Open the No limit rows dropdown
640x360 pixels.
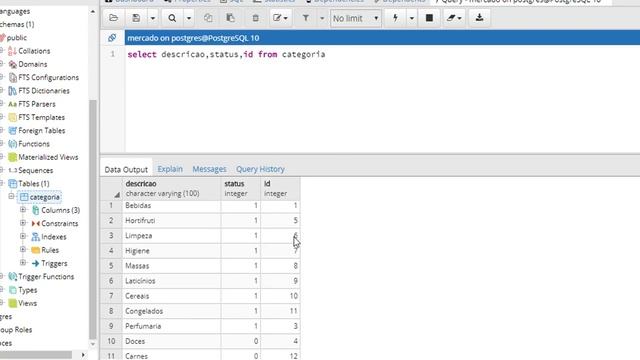[x=356, y=18]
